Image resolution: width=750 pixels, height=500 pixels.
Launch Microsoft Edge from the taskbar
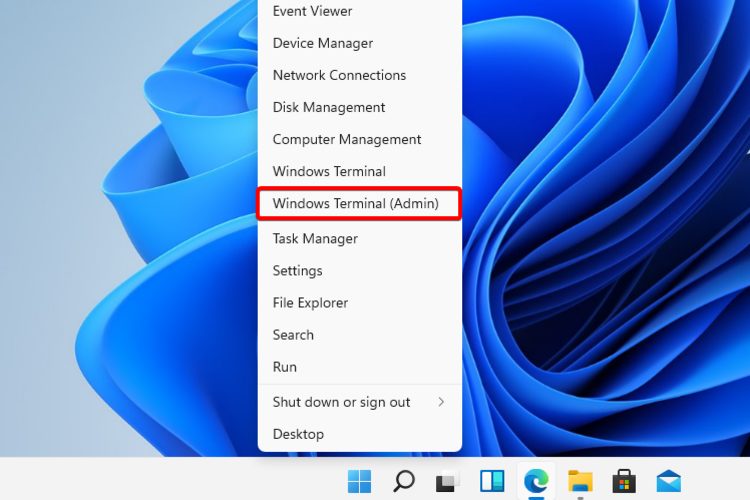pos(536,481)
